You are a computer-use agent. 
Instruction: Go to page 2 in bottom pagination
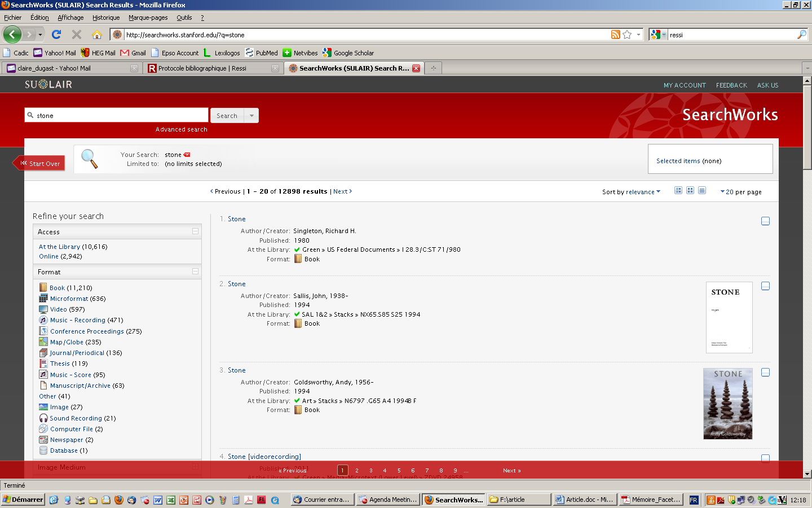[x=357, y=470]
